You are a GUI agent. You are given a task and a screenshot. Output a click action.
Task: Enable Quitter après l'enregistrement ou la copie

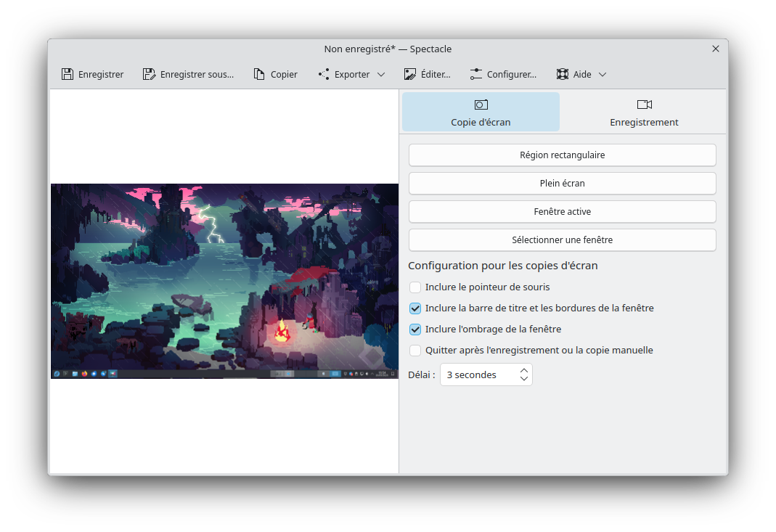point(415,351)
